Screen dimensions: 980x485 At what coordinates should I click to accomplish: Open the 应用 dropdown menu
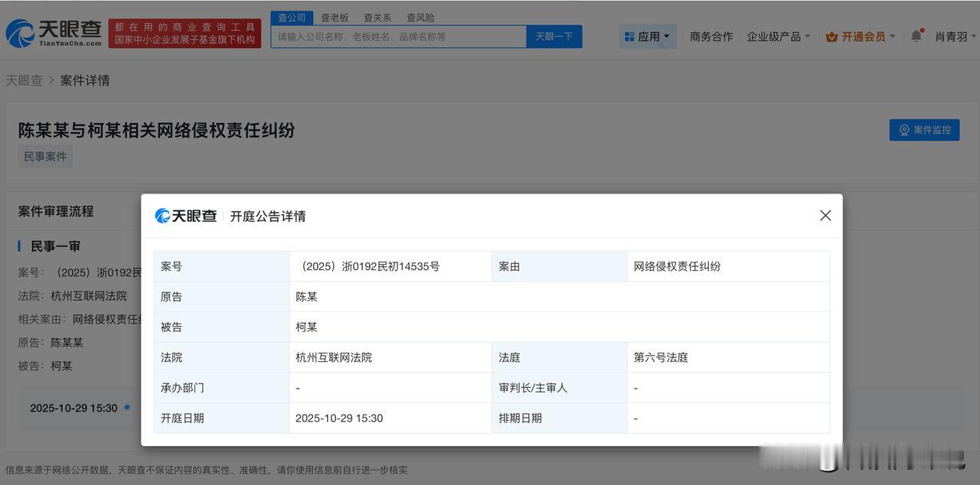[x=647, y=37]
